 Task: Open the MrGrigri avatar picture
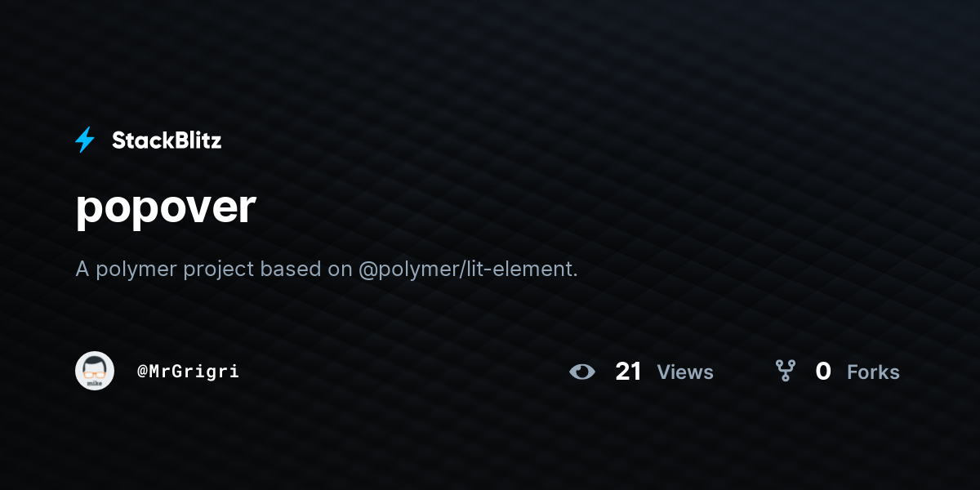pyautogui.click(x=95, y=371)
